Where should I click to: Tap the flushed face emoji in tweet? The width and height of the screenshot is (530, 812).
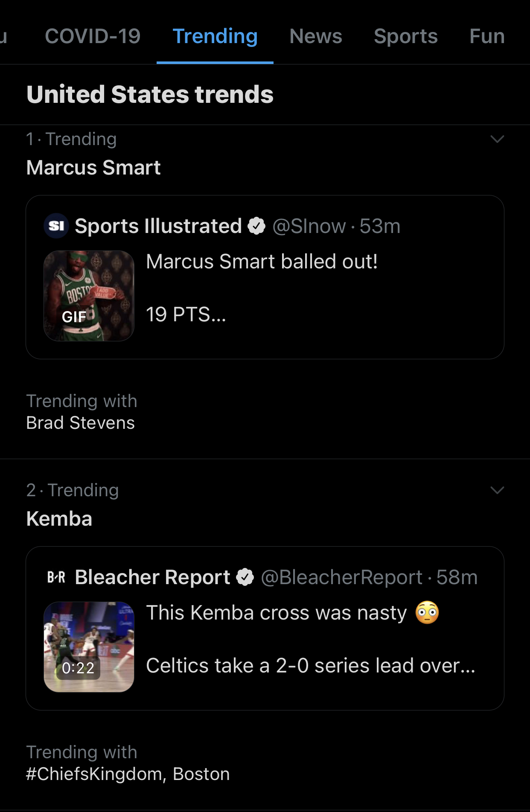point(427,613)
